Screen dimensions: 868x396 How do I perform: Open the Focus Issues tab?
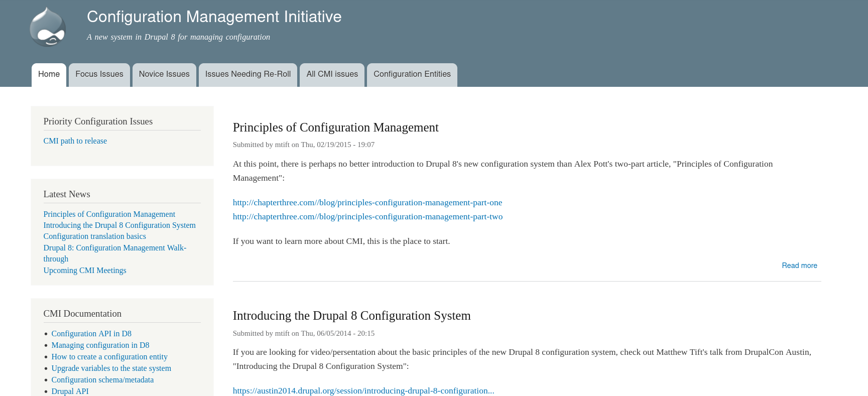point(99,74)
